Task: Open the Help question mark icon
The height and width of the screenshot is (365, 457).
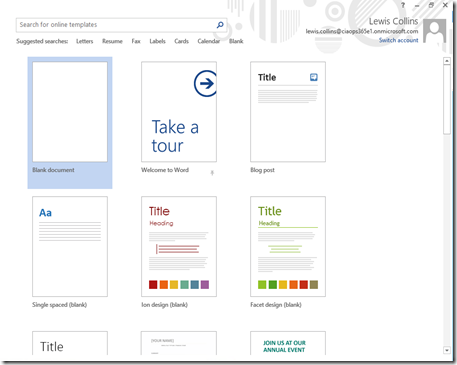Action: tap(403, 5)
